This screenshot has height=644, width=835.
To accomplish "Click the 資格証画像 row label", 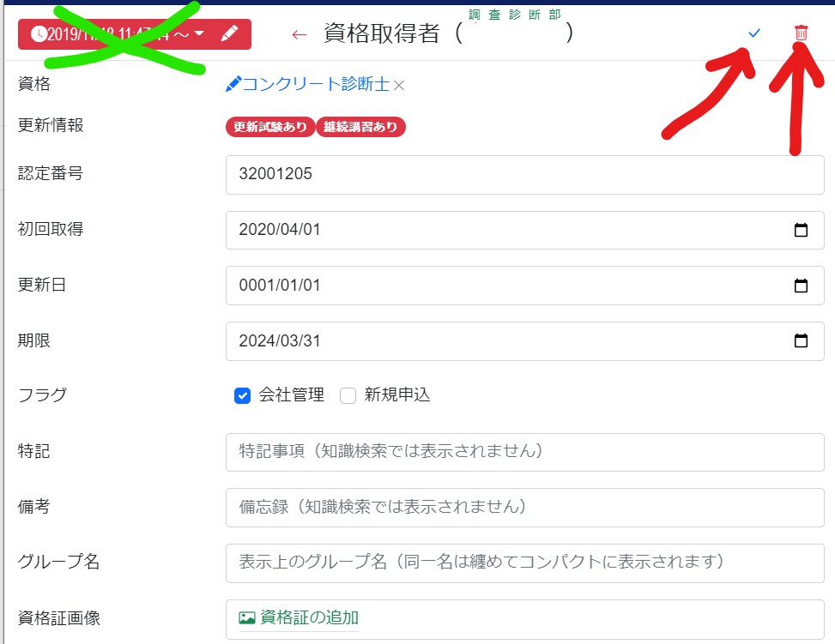I will pyautogui.click(x=59, y=618).
